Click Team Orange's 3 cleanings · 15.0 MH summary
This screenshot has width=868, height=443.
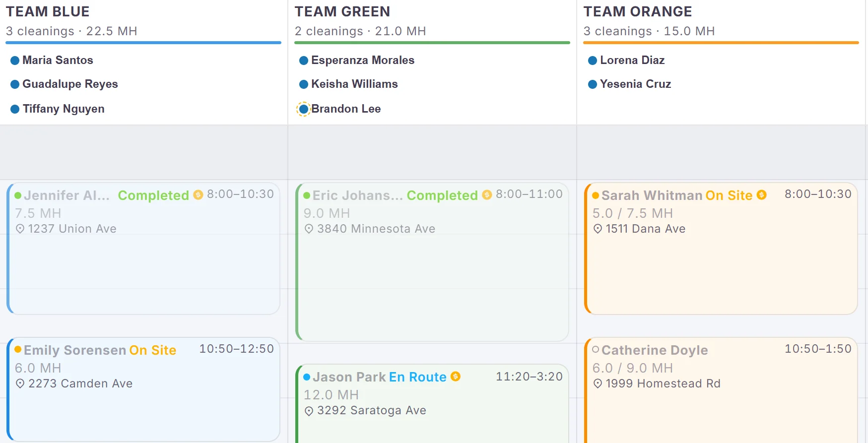[649, 31]
